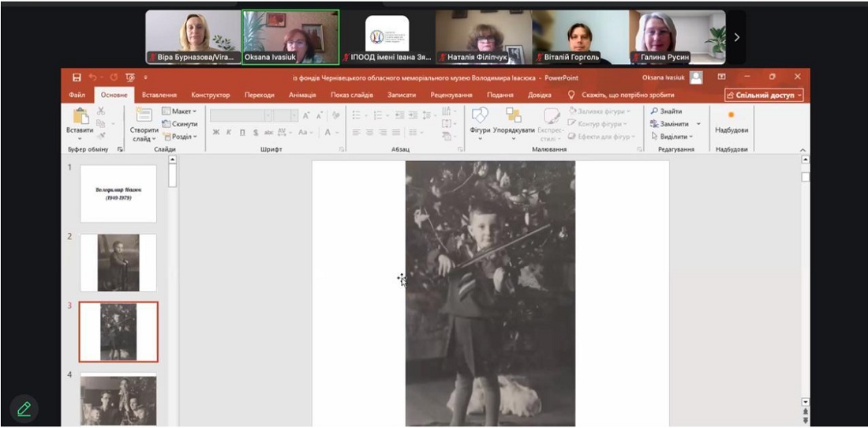Expand the Розділ section dropdown
The height and width of the screenshot is (428, 868).
click(x=180, y=137)
